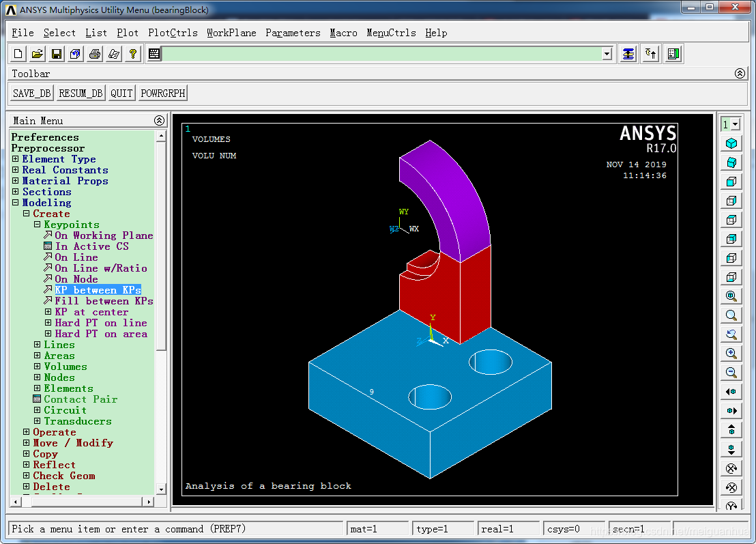Collapse the Main Menu panel
The image size is (756, 544).
[x=159, y=121]
